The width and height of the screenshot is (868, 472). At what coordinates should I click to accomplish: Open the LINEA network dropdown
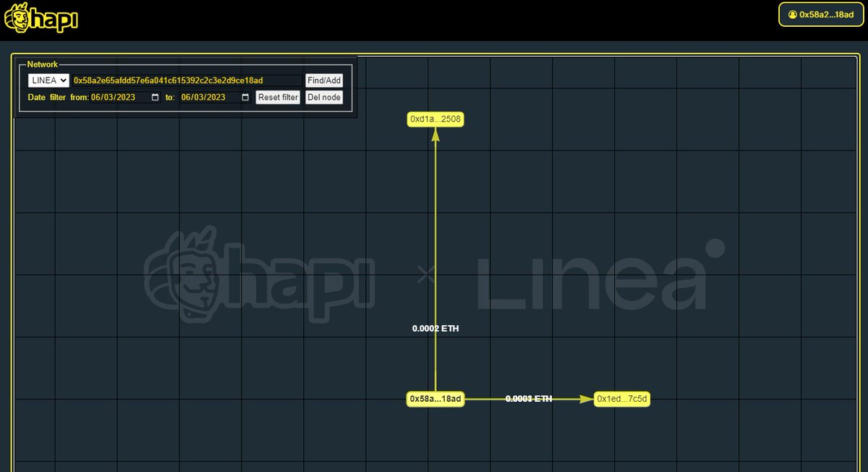point(48,80)
